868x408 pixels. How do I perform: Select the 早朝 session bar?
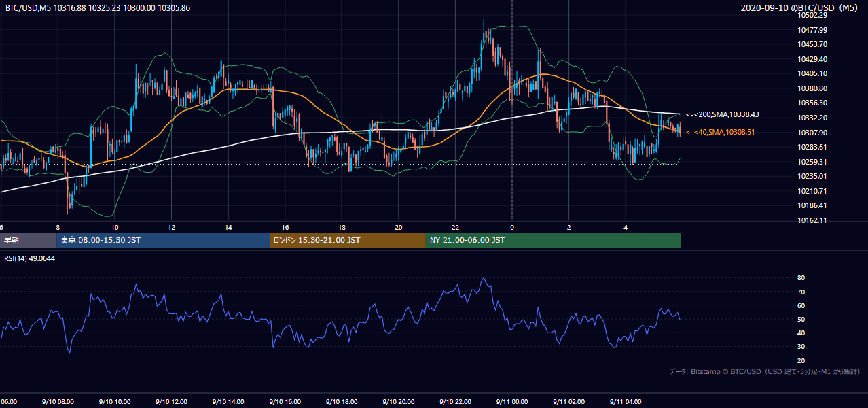pos(28,240)
